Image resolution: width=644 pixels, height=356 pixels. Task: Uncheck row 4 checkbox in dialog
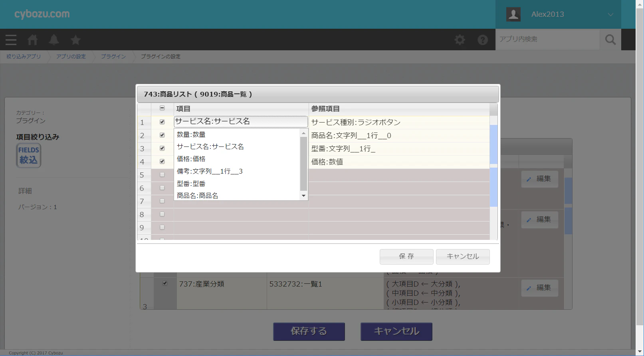(162, 162)
